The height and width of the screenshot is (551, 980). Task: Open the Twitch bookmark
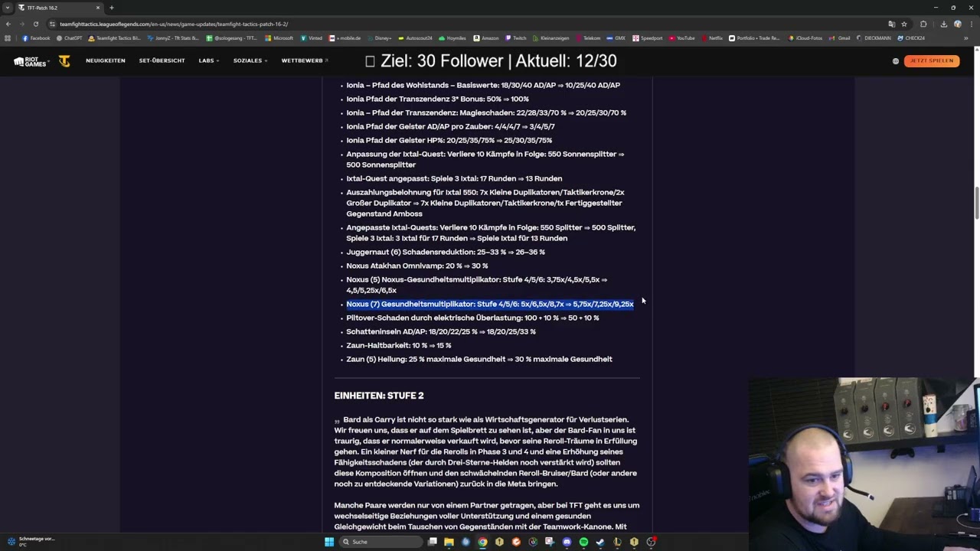[x=516, y=38]
